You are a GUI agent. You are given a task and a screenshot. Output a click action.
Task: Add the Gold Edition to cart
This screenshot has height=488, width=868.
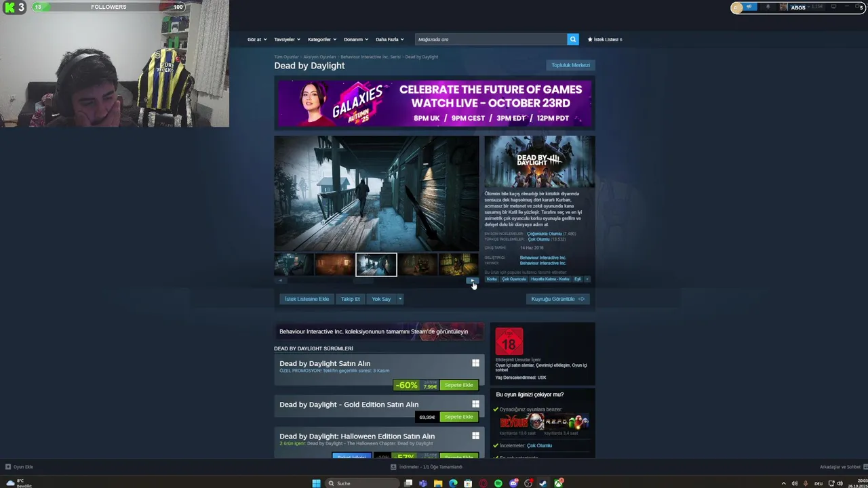[x=459, y=417]
